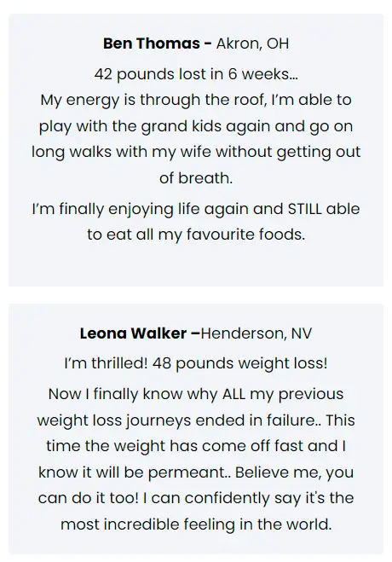Click 'to eat all my favourite foods' line
The width and height of the screenshot is (392, 562).
coord(196,235)
